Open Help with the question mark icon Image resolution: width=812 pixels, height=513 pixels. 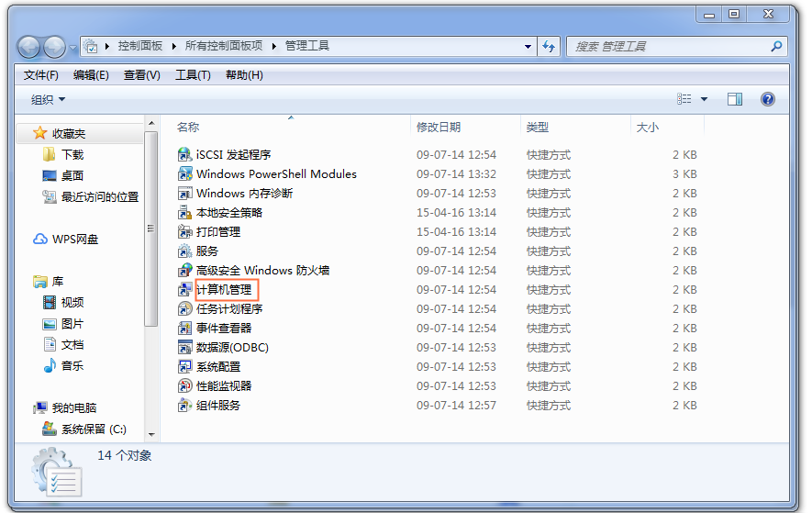(x=768, y=99)
